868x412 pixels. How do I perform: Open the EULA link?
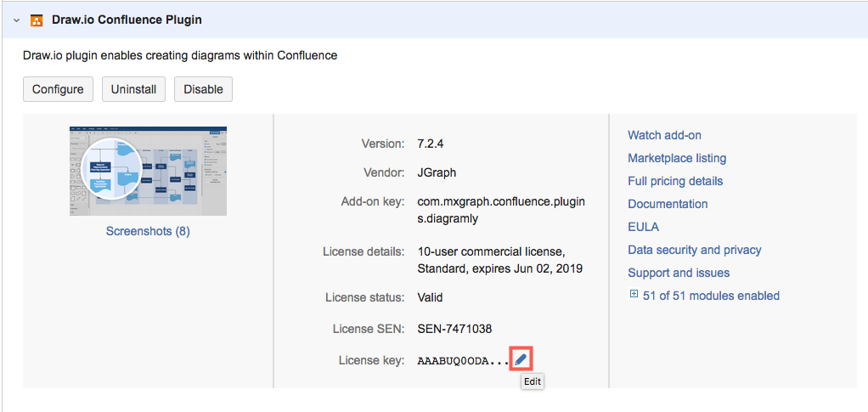click(x=643, y=227)
